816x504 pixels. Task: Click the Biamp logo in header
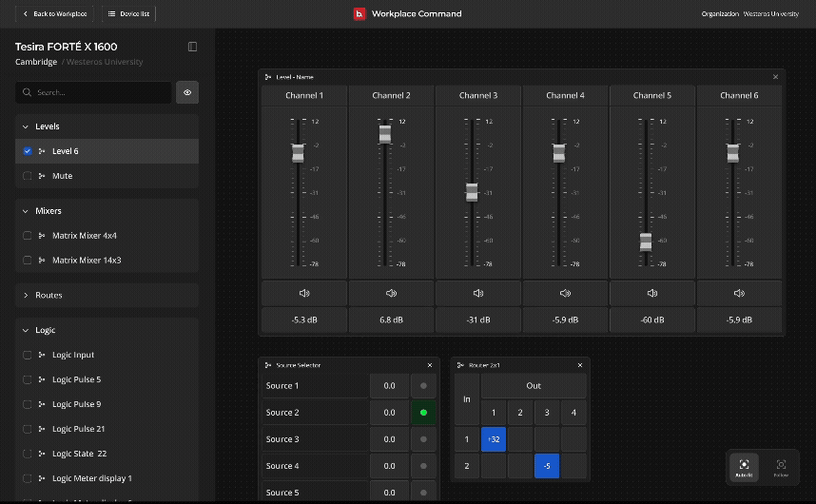coord(359,13)
